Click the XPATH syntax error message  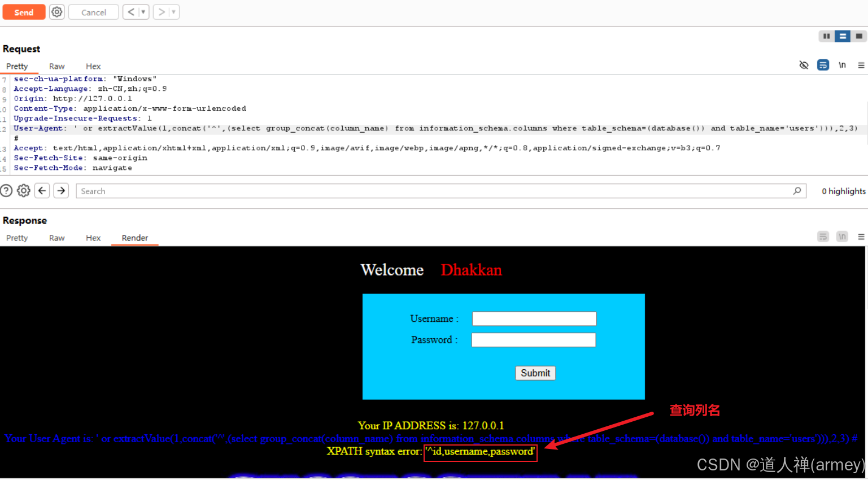click(x=431, y=452)
